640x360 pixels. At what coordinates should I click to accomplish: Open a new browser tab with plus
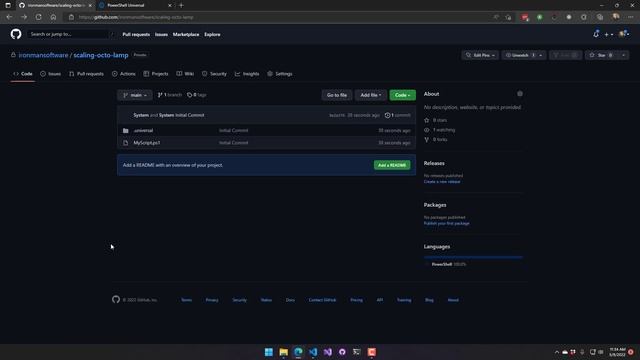[181, 5]
